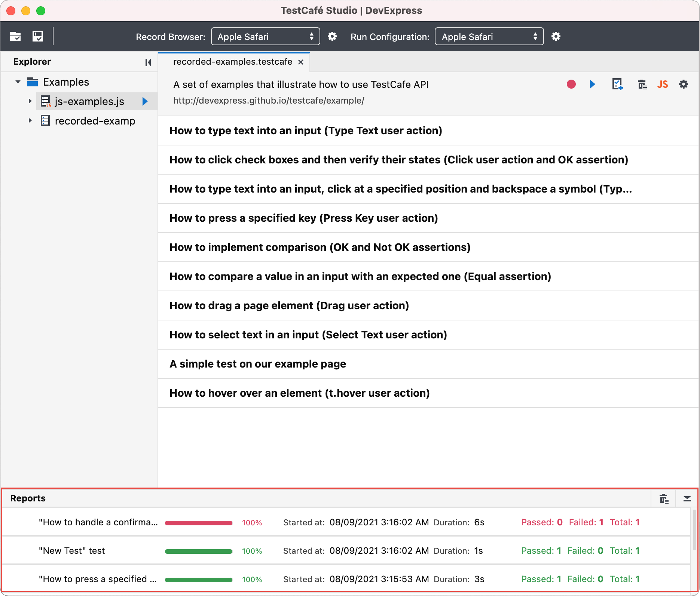The width and height of the screenshot is (700, 596).
Task: Save all using the floppy disk icon
Action: tap(37, 36)
